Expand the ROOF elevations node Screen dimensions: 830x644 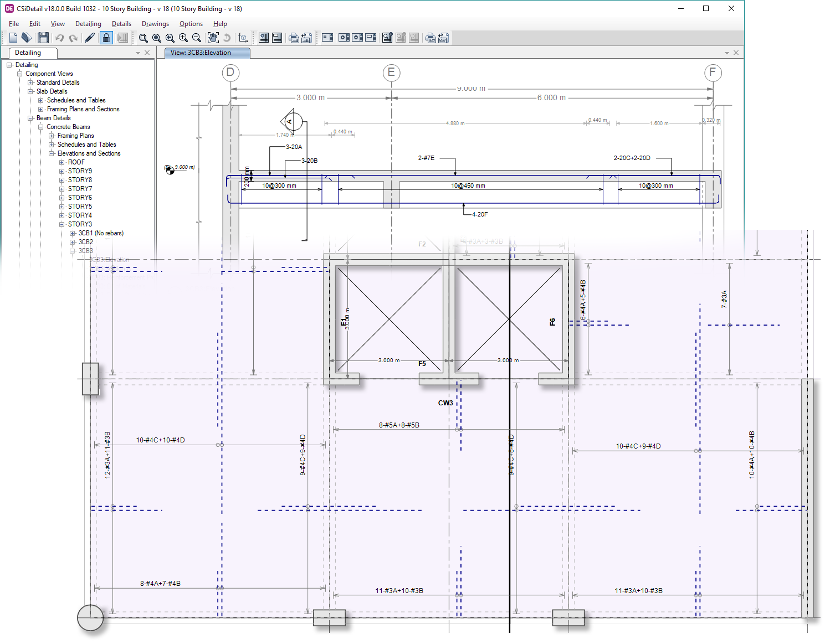click(62, 162)
